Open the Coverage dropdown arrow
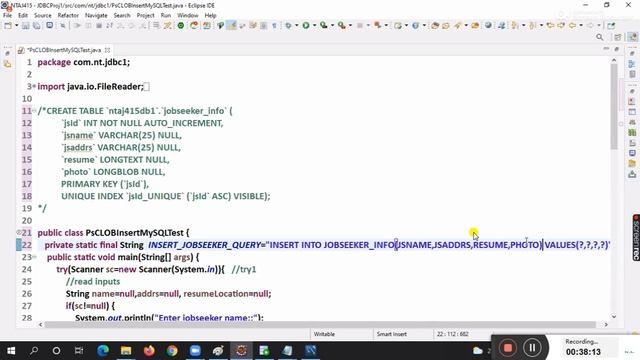Viewport: 640px width, 360px height. point(332,26)
